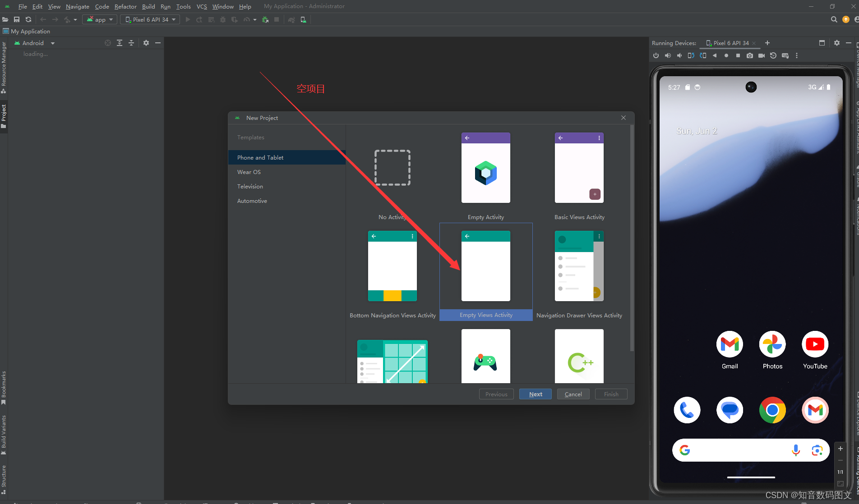Select the Wear OS template category

point(249,172)
